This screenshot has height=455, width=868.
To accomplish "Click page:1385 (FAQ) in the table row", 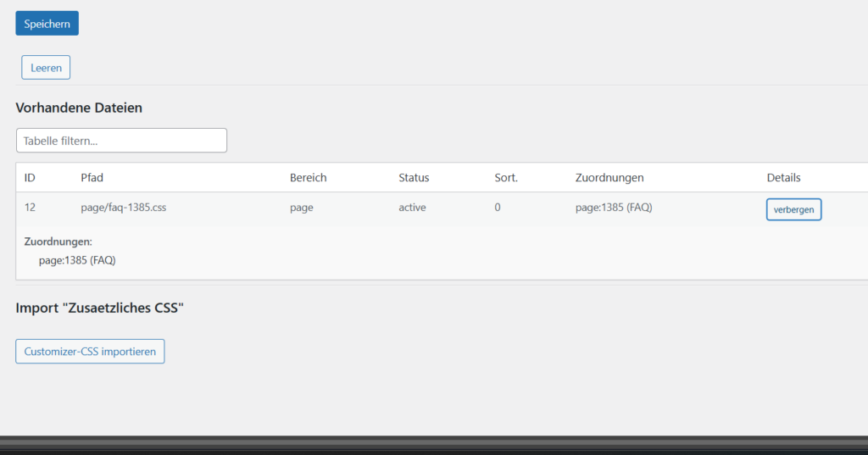I will (613, 208).
